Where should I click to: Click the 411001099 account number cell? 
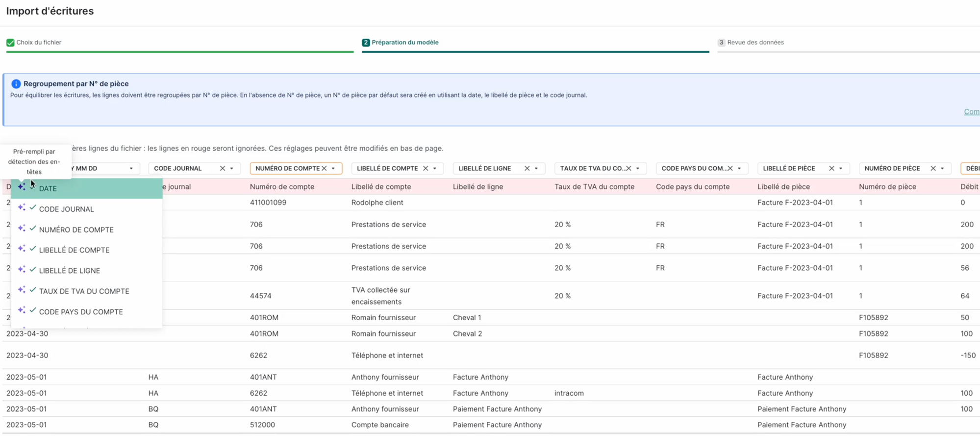pos(268,203)
